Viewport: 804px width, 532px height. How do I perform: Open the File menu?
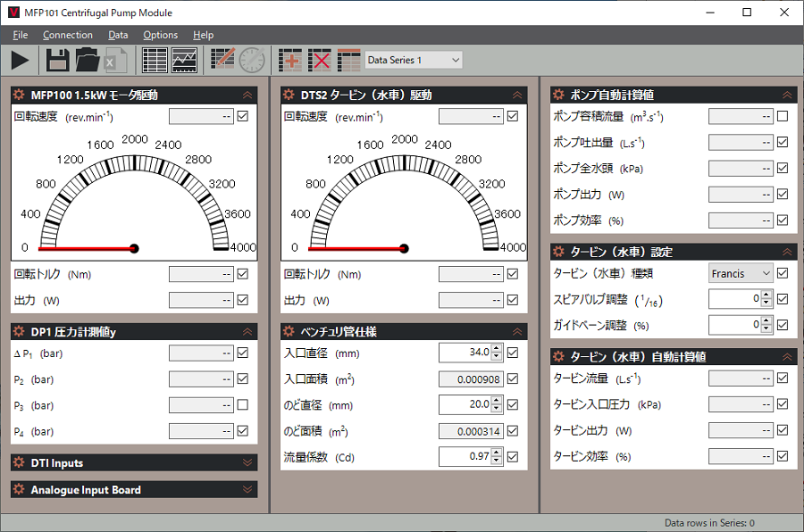(20, 35)
